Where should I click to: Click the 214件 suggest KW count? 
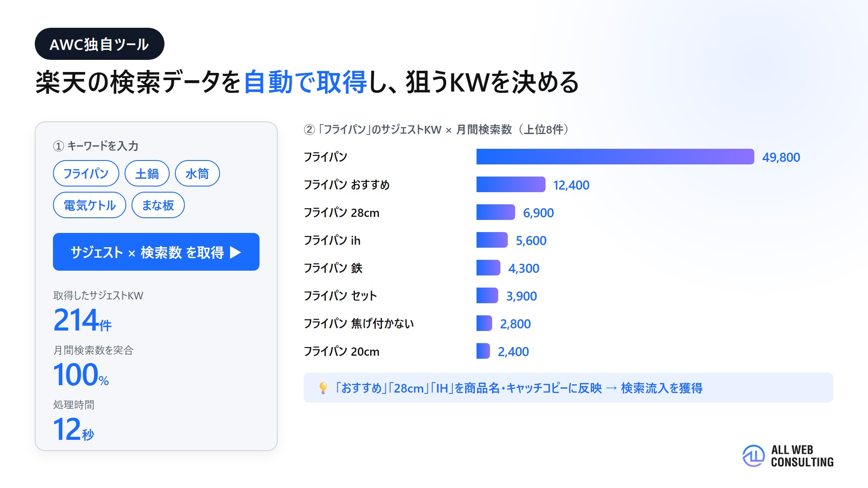(82, 320)
